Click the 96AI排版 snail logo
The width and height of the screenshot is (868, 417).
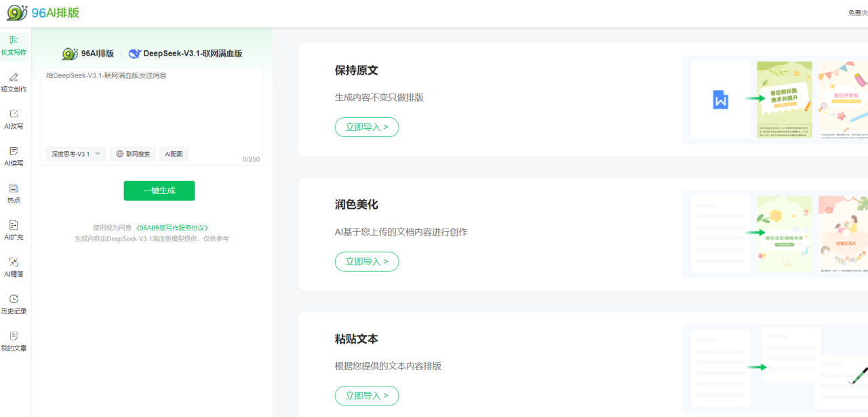(18, 13)
